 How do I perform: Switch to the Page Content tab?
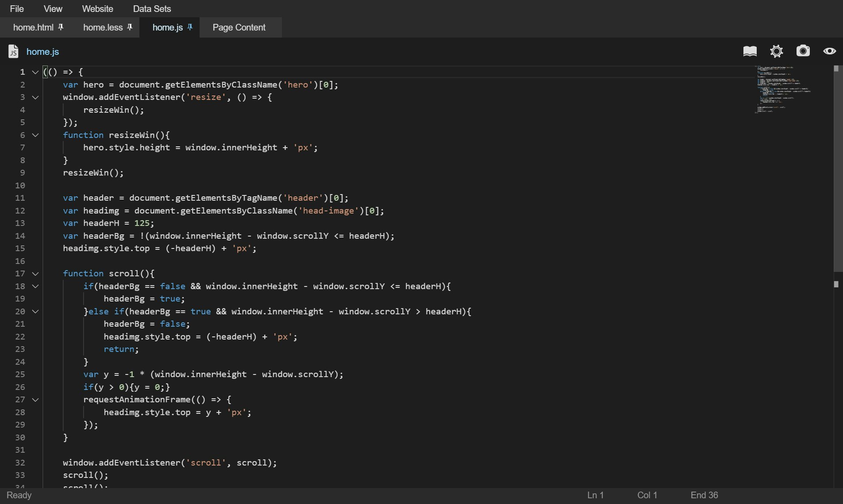point(239,27)
